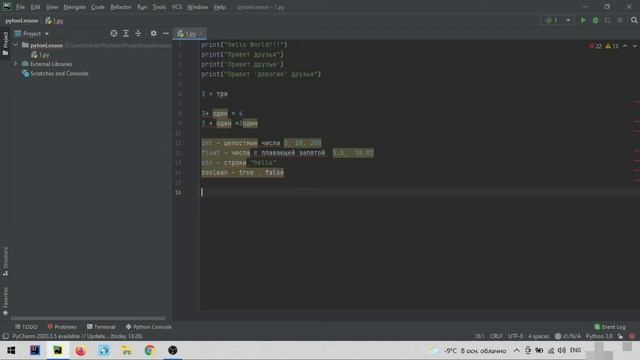Click tool window quick access icon in status bar
The height and width of the screenshot is (360, 640).
(x=5, y=336)
